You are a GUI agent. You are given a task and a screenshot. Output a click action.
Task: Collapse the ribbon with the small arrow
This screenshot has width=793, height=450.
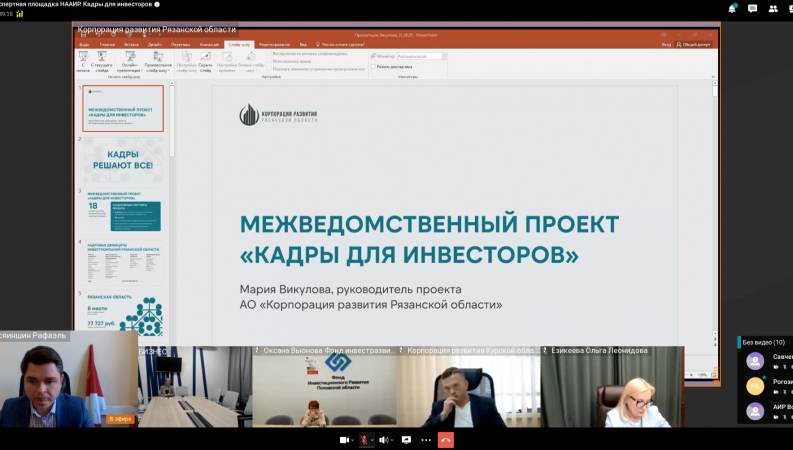click(x=713, y=77)
